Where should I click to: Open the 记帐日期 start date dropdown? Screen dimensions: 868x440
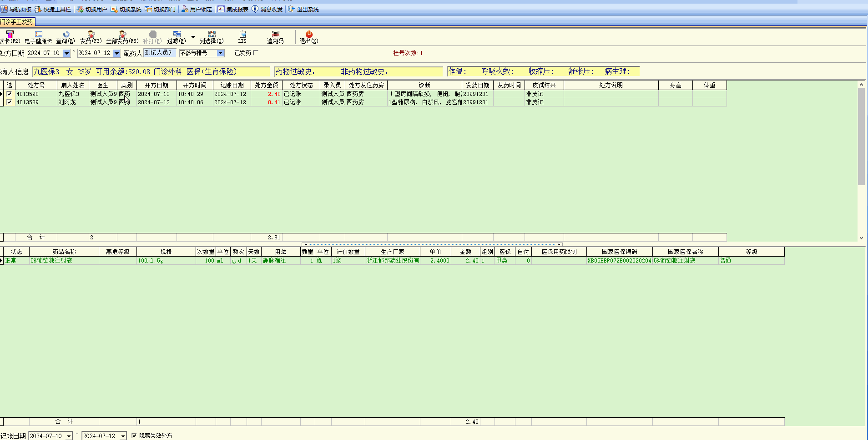69,436
